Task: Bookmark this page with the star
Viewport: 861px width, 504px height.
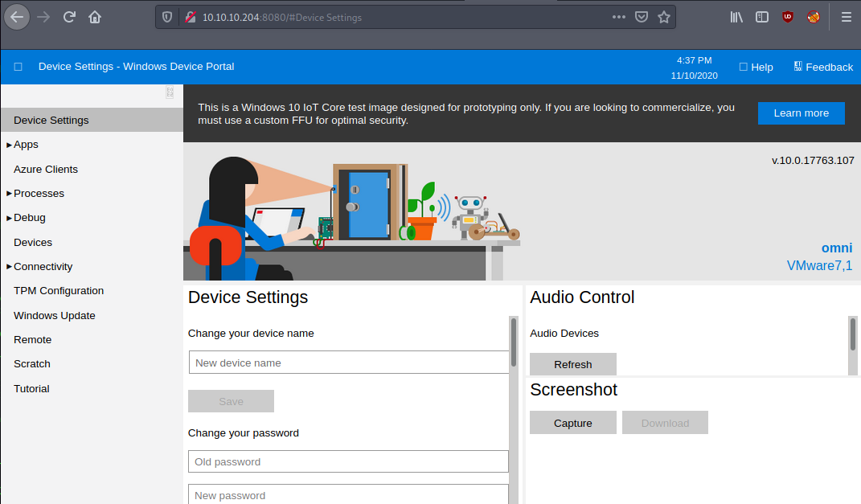Action: pyautogui.click(x=664, y=17)
